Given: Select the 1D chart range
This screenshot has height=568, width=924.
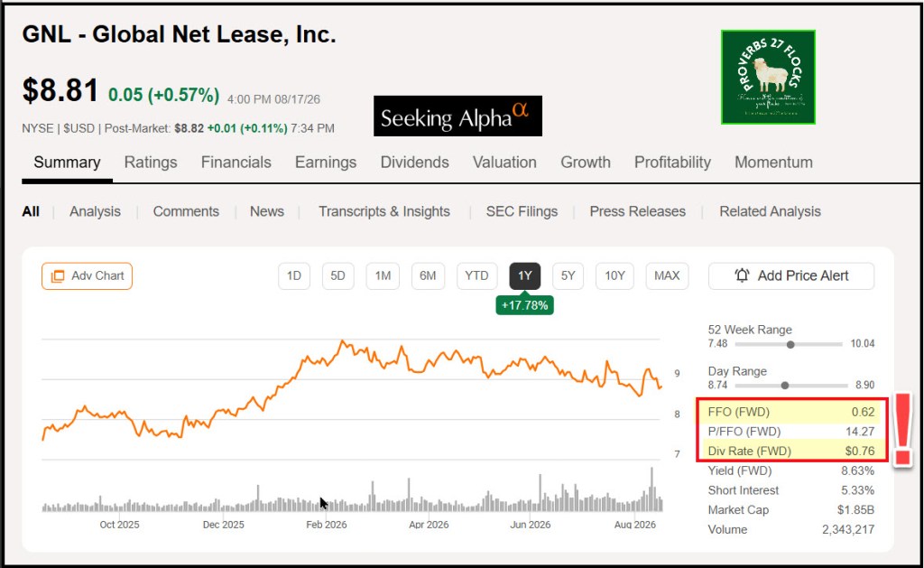Looking at the screenshot, I should point(294,276).
